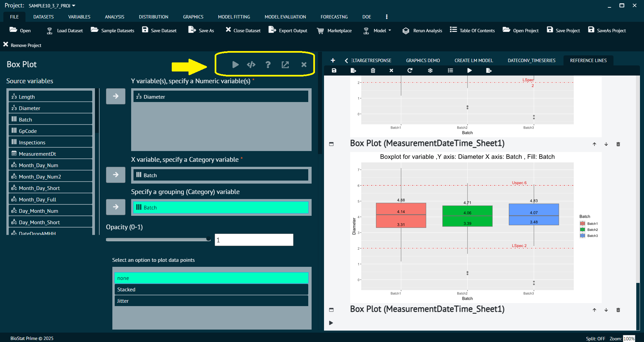Click the Opacity value input field
Viewport: 644px width, 342px height.
pos(254,240)
